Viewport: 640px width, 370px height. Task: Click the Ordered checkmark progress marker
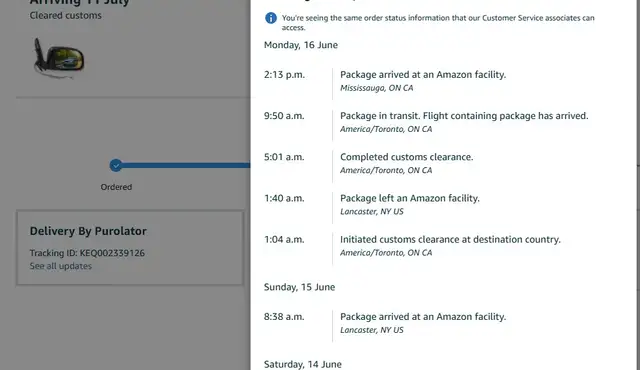[x=116, y=165]
